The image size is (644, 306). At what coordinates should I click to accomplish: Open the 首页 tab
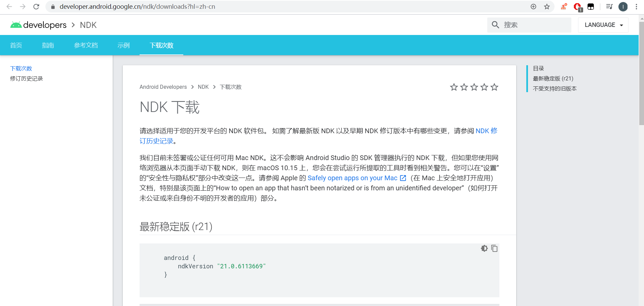coord(16,45)
